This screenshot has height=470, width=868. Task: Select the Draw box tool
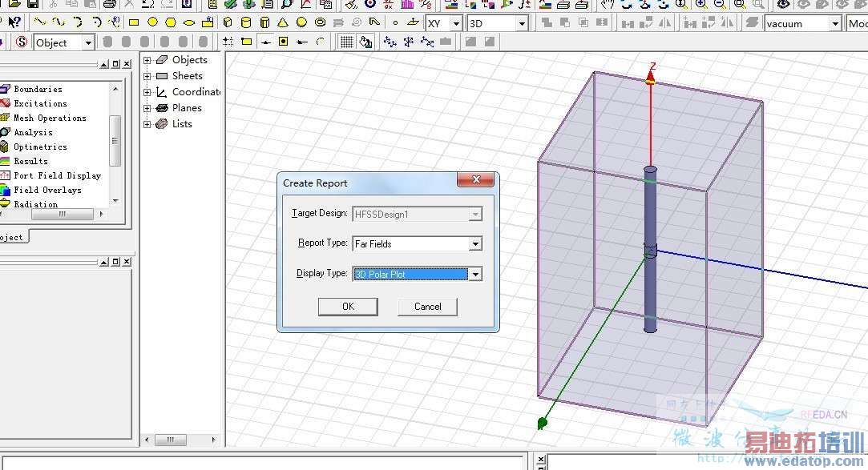click(x=228, y=22)
